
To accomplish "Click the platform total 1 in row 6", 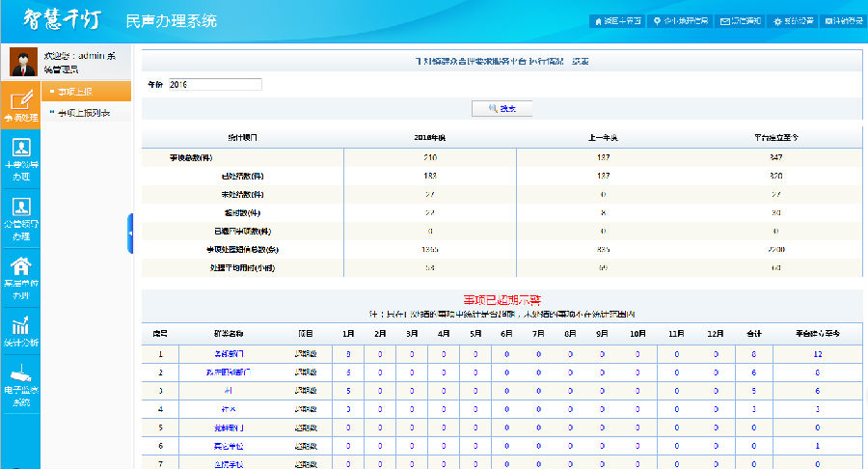I will pos(818,446).
